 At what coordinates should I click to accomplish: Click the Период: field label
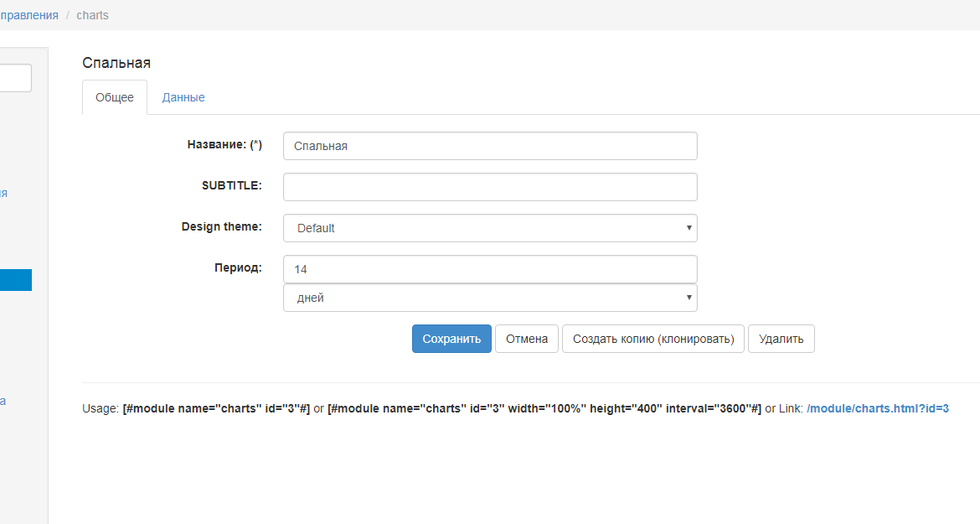click(238, 267)
